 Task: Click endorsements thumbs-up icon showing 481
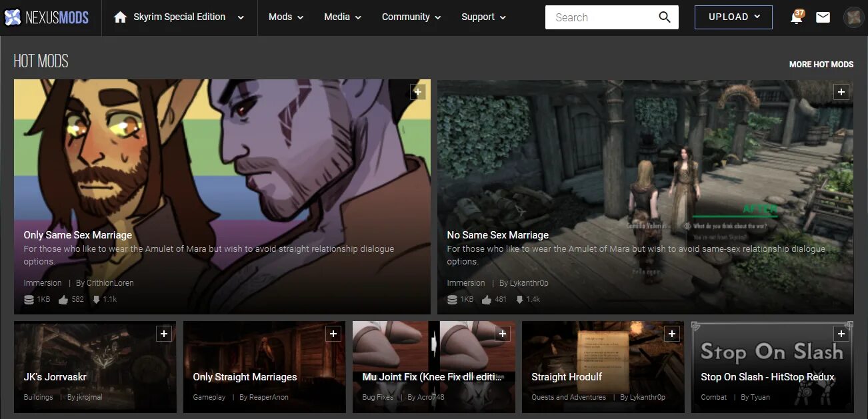point(487,300)
